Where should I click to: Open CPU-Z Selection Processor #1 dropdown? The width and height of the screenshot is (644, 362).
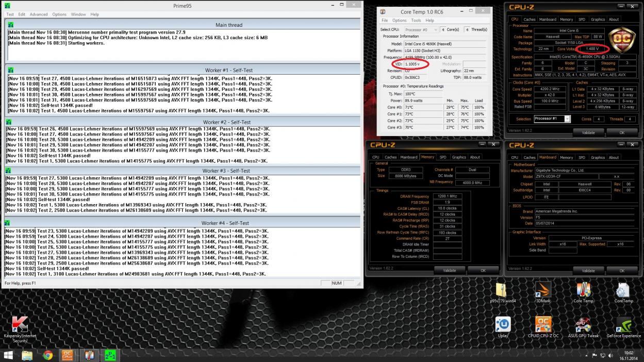[x=552, y=119]
